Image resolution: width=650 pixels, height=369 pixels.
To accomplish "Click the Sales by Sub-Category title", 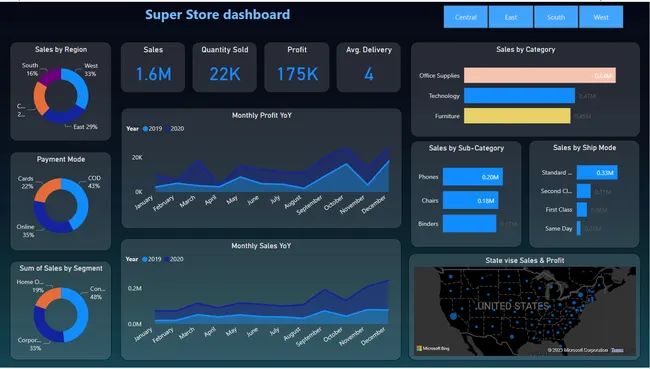I will pyautogui.click(x=466, y=148).
